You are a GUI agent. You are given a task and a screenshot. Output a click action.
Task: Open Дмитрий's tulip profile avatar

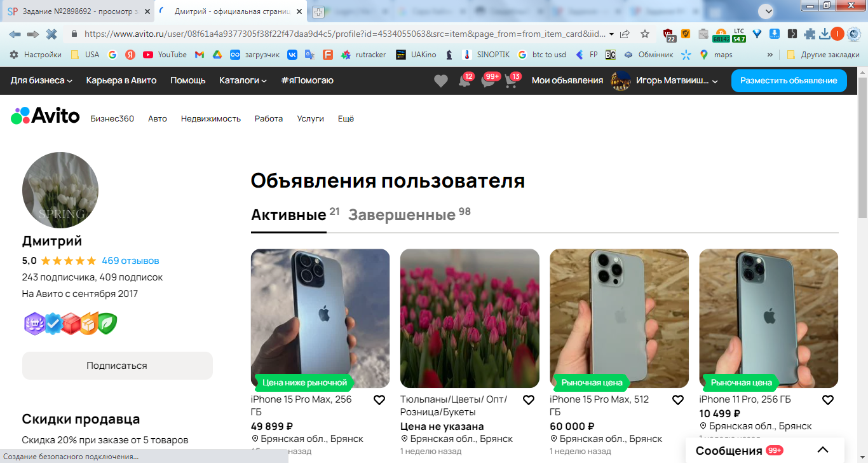click(x=60, y=190)
